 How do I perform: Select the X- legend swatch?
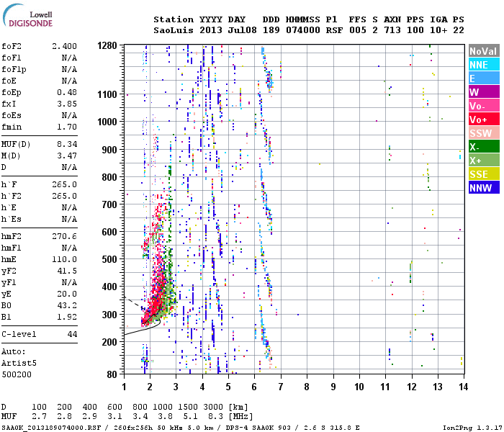484,147
